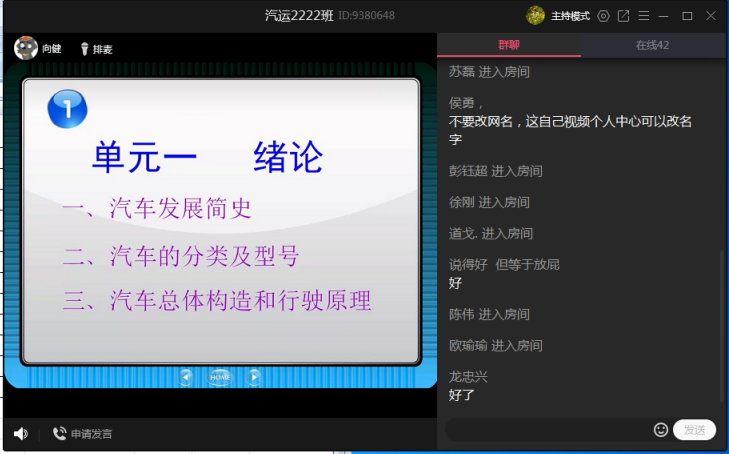Click slide item 一、汽车发展简史

[x=157, y=208]
